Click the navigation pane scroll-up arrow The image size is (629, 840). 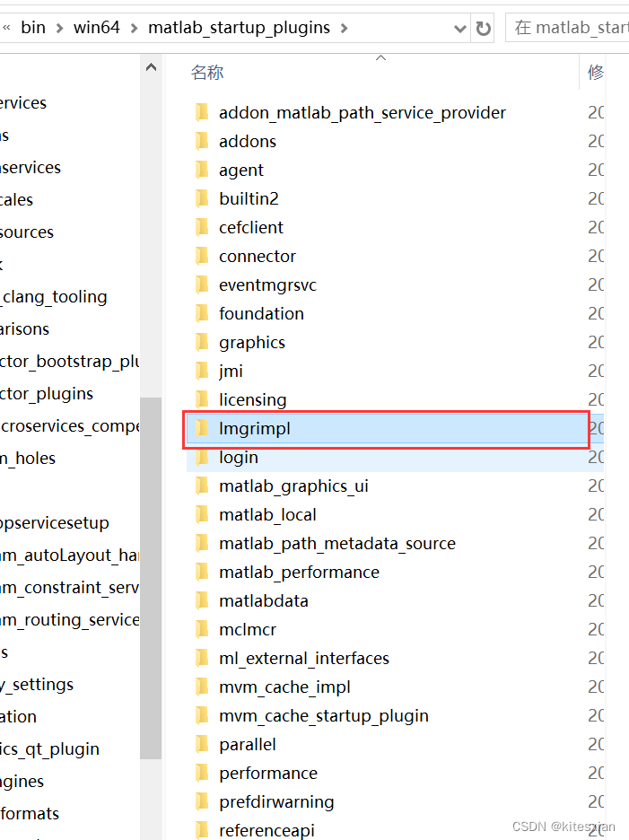click(x=151, y=67)
